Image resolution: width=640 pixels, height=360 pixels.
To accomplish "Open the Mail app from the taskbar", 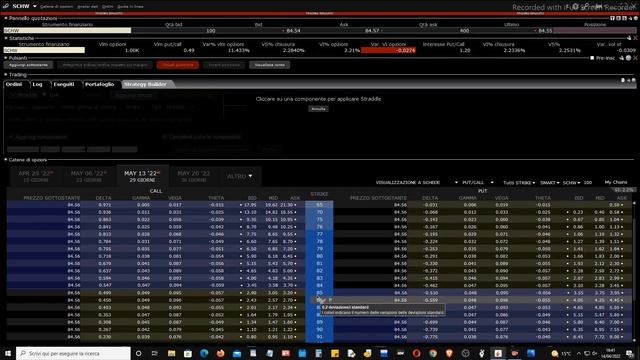I will pyautogui.click(x=237, y=353).
